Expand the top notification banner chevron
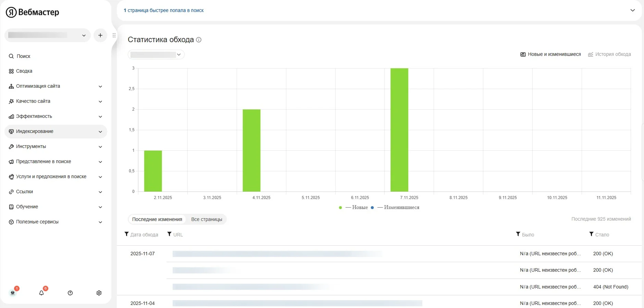The height and width of the screenshot is (308, 644). [632, 10]
